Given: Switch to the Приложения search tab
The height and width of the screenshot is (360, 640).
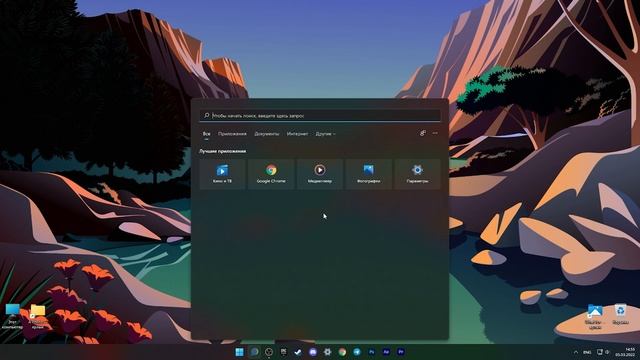Looking at the screenshot, I should [x=232, y=134].
